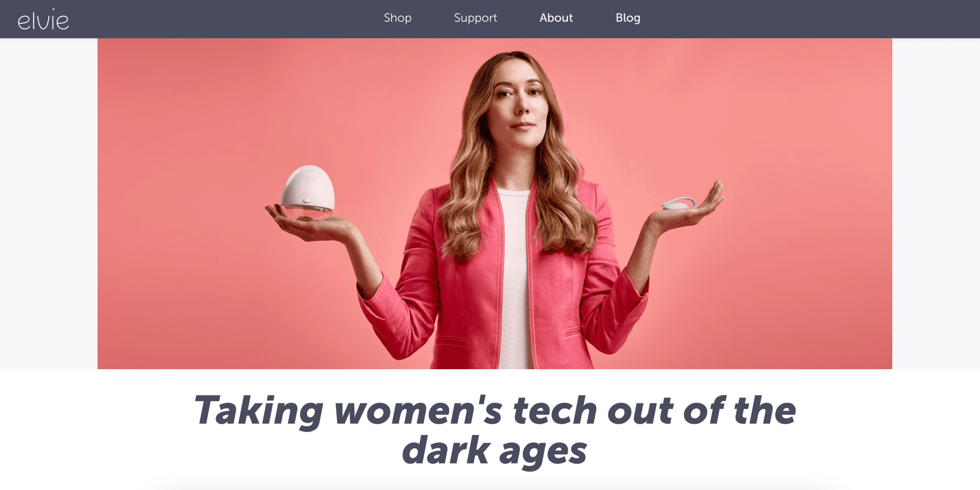Click the words "dark ages" in heading
This screenshot has width=980, height=490.
(x=494, y=451)
